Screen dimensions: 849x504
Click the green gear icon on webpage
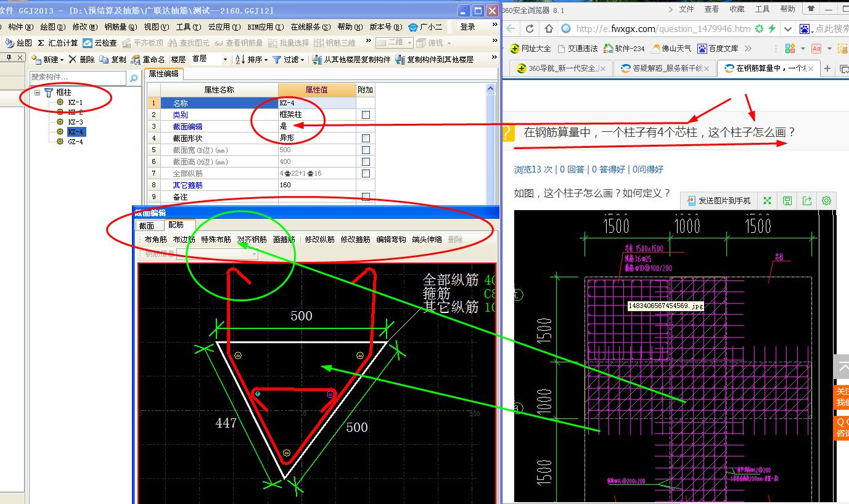tap(826, 200)
